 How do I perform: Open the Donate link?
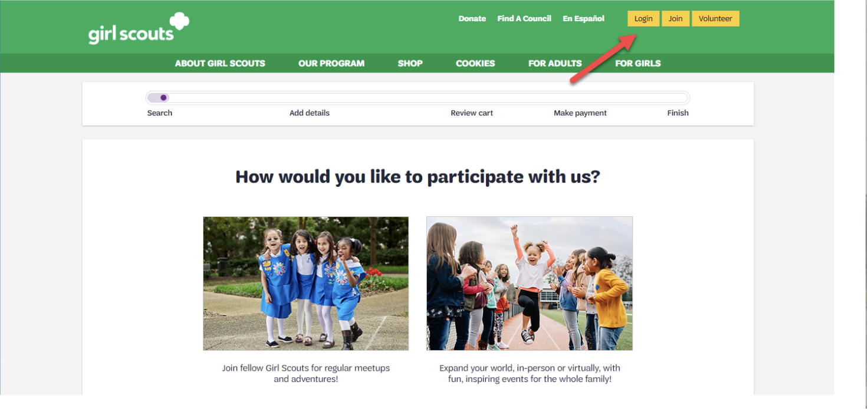[x=472, y=19]
